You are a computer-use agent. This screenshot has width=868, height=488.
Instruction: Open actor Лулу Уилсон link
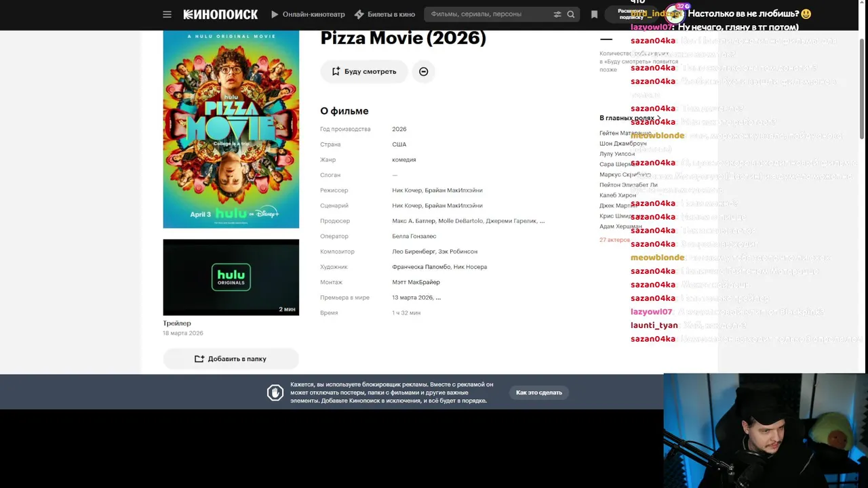point(617,154)
